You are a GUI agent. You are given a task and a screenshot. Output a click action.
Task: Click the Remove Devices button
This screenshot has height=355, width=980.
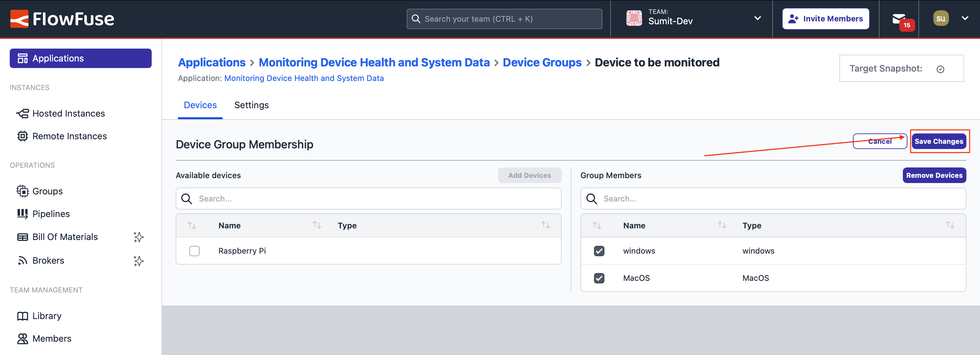(x=934, y=175)
